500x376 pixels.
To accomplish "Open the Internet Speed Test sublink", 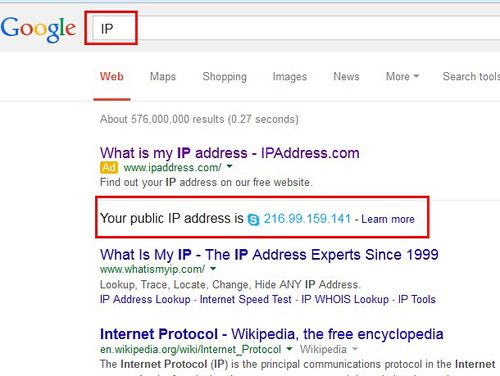I will [245, 299].
